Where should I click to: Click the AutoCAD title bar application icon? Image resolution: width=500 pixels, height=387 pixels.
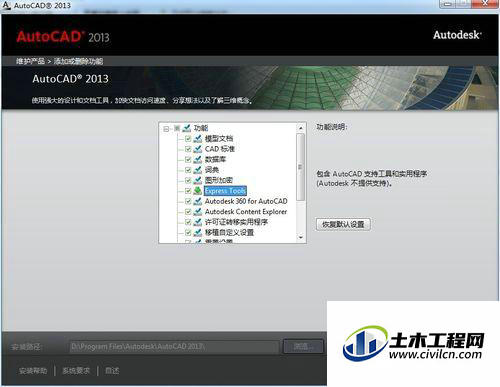6,5
